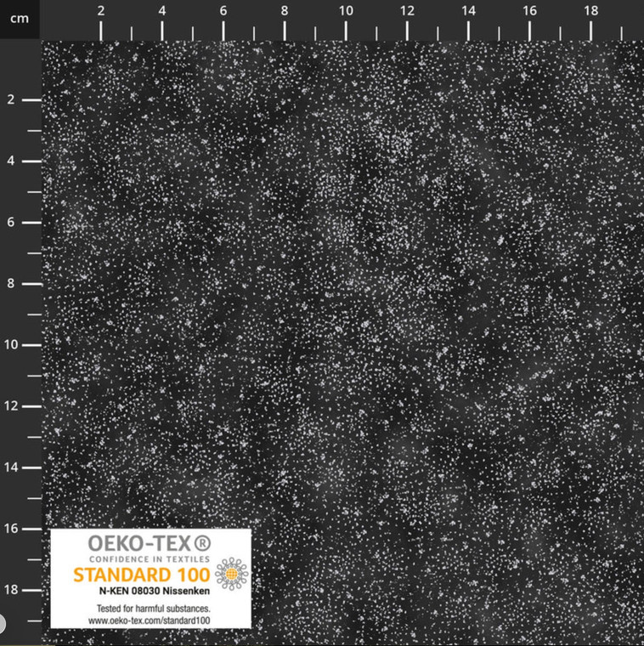Click the oeko-tex.com/standard100 web address
The image size is (644, 646).
pos(149,620)
